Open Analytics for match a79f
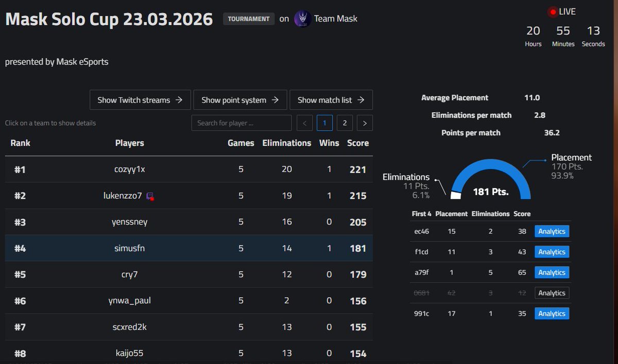Image resolution: width=618 pixels, height=364 pixels. [x=552, y=272]
